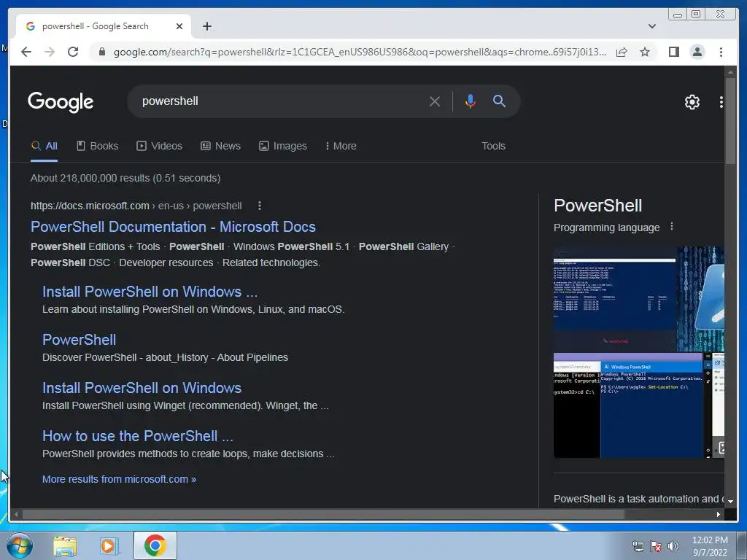
Task: Switch to the Images tab
Action: click(283, 146)
